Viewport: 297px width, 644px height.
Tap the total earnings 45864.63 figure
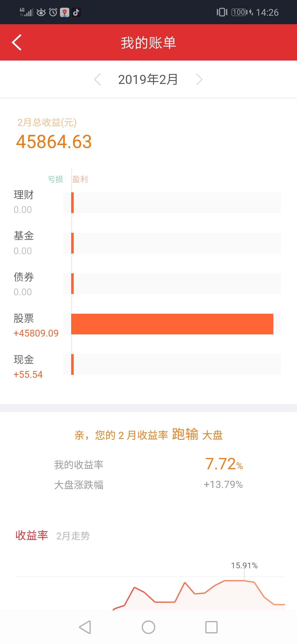click(x=54, y=142)
